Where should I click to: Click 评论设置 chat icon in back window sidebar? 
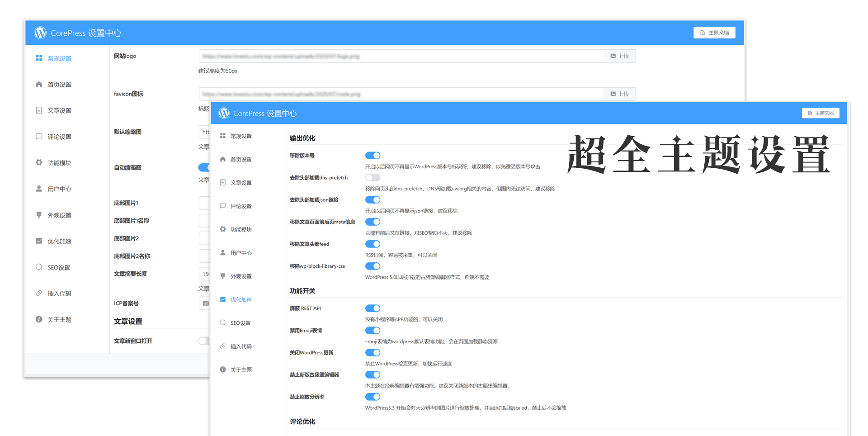pyautogui.click(x=39, y=137)
